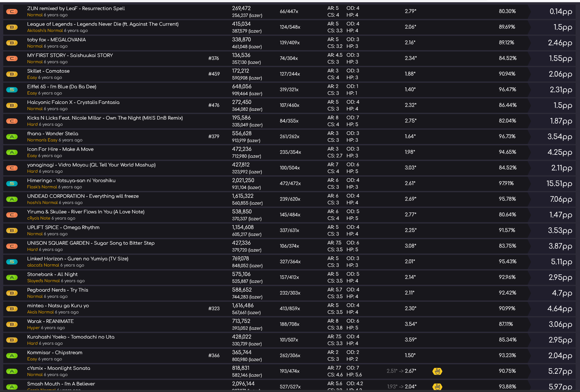Screen dimensions: 580x392
Task: Click the 0.14pp value
Action: click(561, 12)
